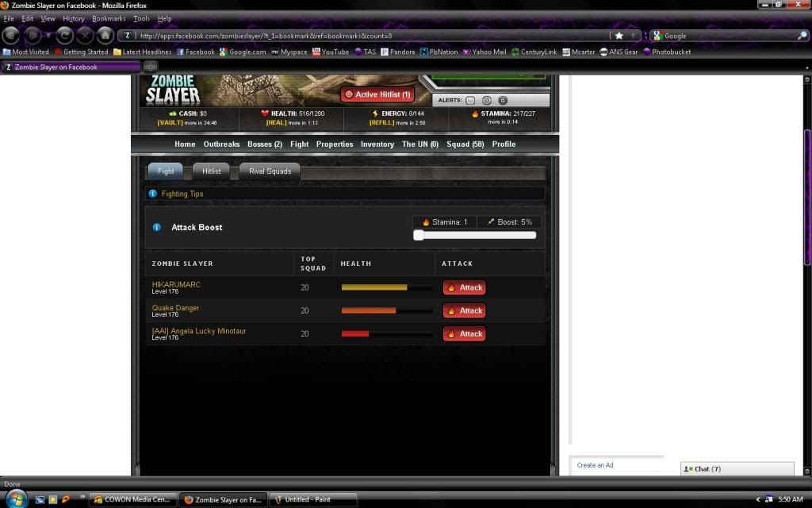The width and height of the screenshot is (812, 508).
Task: Click the REFILL link under Energy
Action: [381, 123]
